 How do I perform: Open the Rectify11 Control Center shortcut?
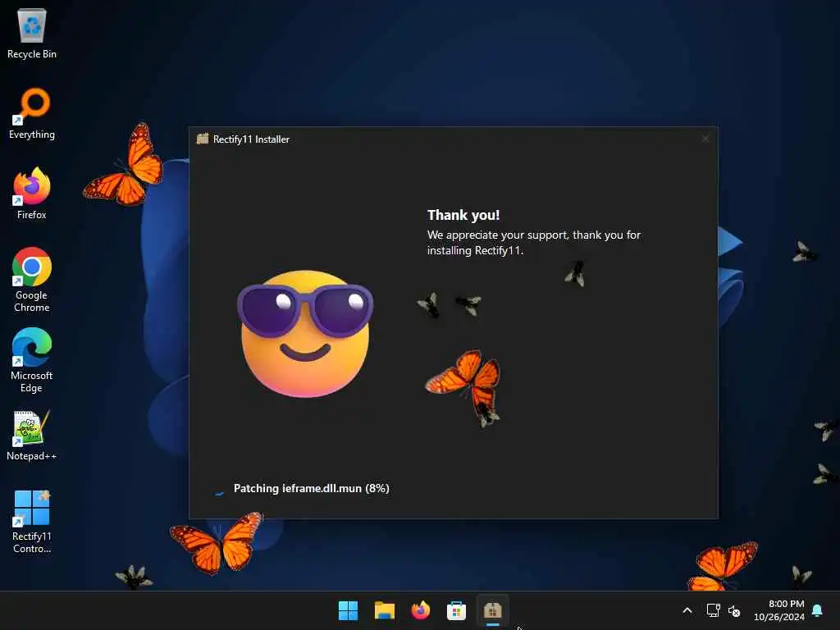click(32, 521)
